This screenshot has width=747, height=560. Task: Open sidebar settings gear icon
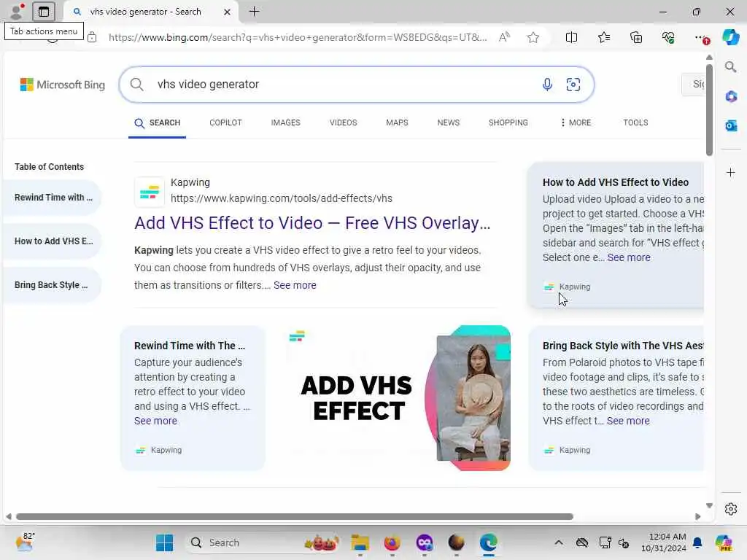click(731, 509)
